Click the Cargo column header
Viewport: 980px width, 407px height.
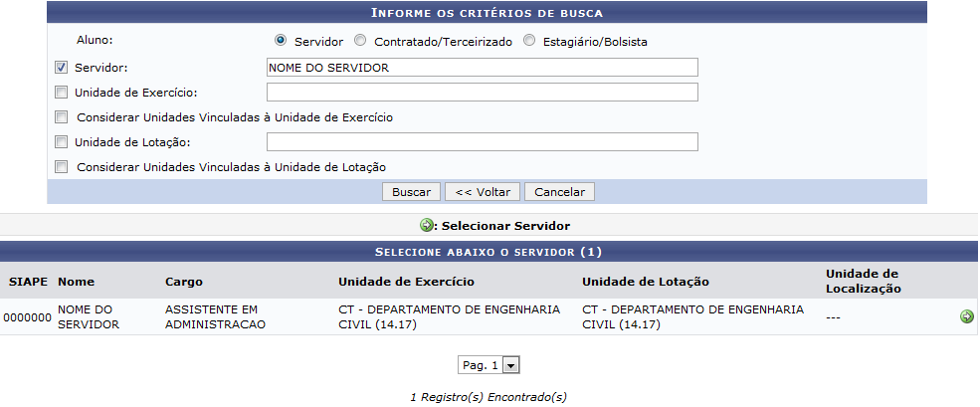[184, 282]
